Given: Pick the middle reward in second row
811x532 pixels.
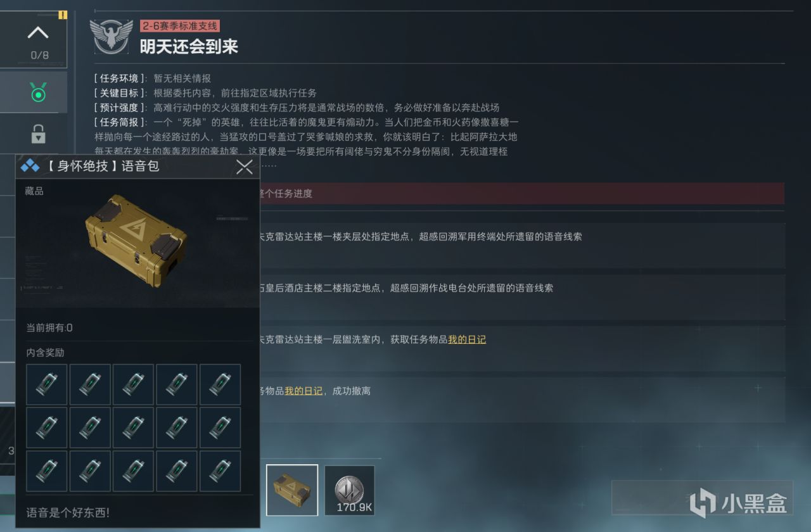Looking at the screenshot, I should click(133, 427).
